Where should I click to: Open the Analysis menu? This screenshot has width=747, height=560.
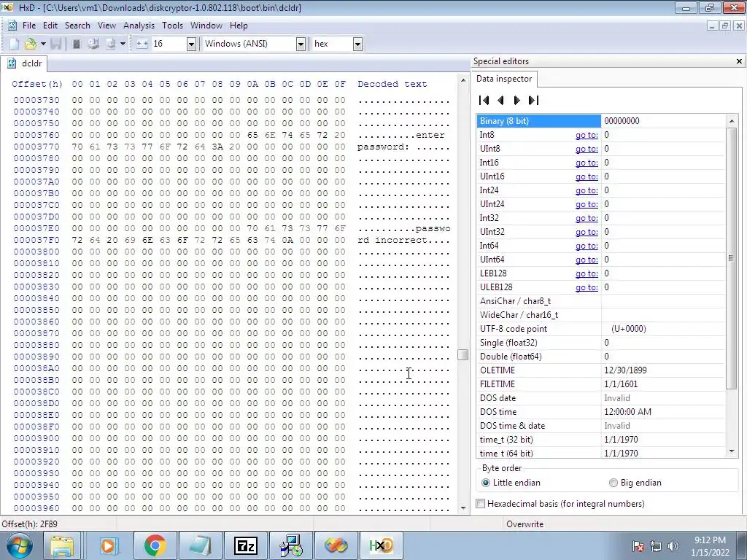coord(139,26)
